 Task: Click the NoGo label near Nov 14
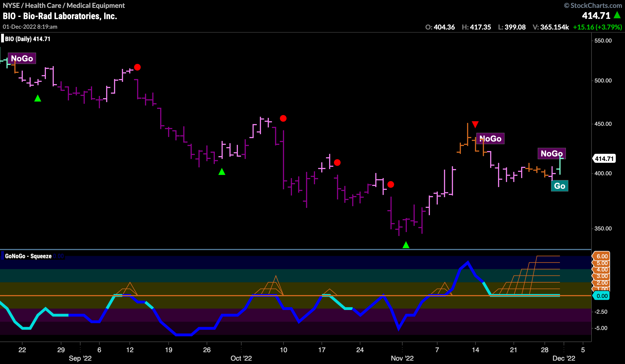[490, 138]
